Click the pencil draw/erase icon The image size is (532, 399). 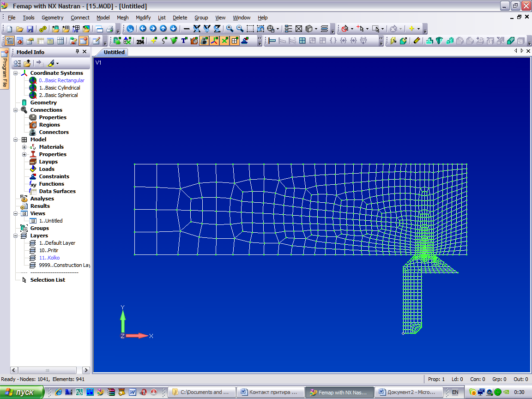(x=417, y=41)
